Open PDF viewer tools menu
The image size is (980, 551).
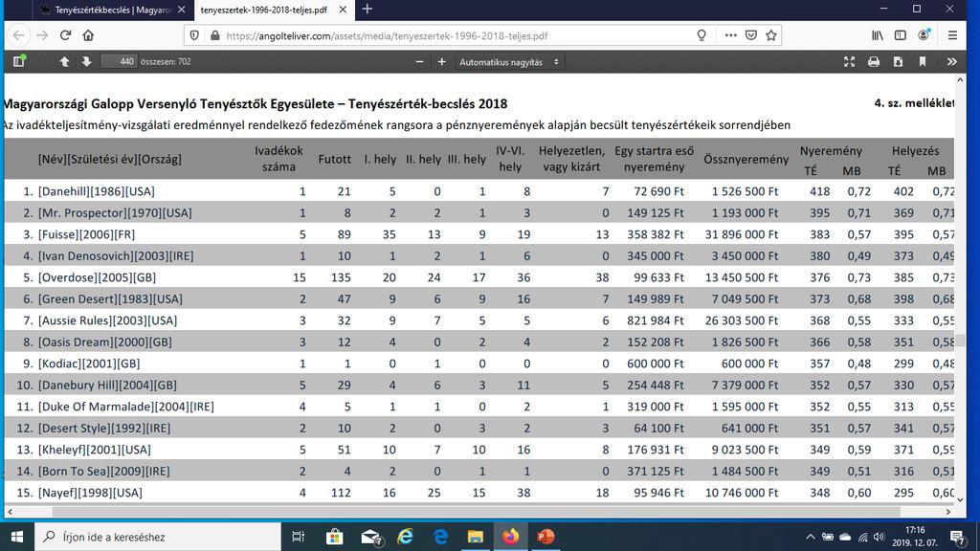[952, 61]
